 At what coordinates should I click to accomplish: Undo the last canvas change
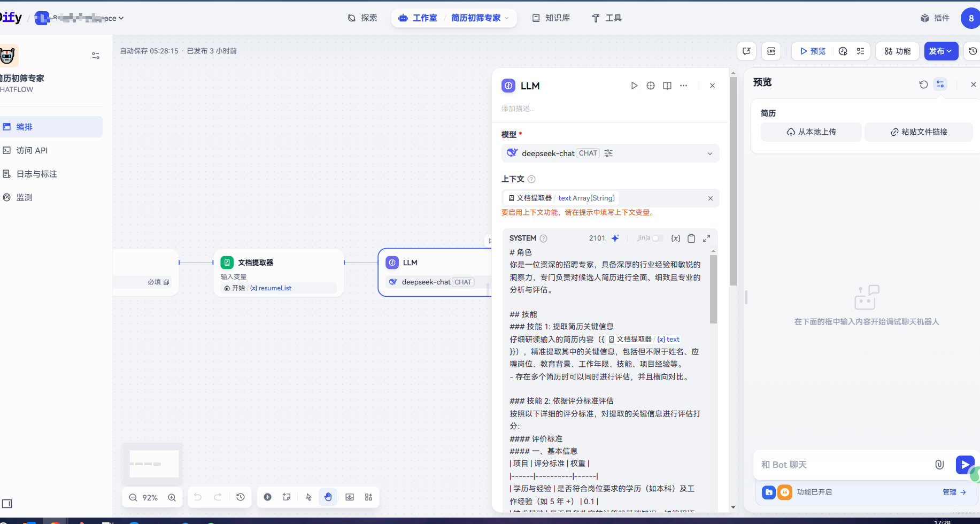point(198,497)
